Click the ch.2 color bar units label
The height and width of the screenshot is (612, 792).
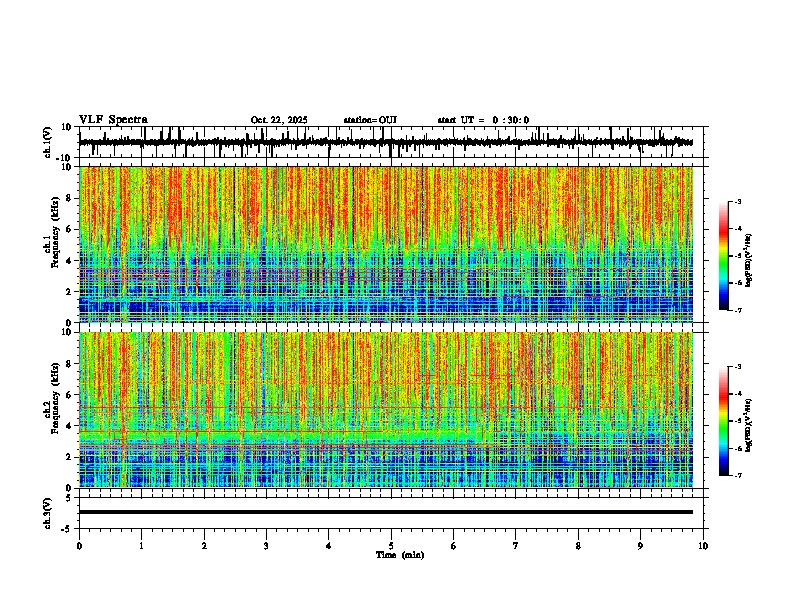(x=750, y=425)
